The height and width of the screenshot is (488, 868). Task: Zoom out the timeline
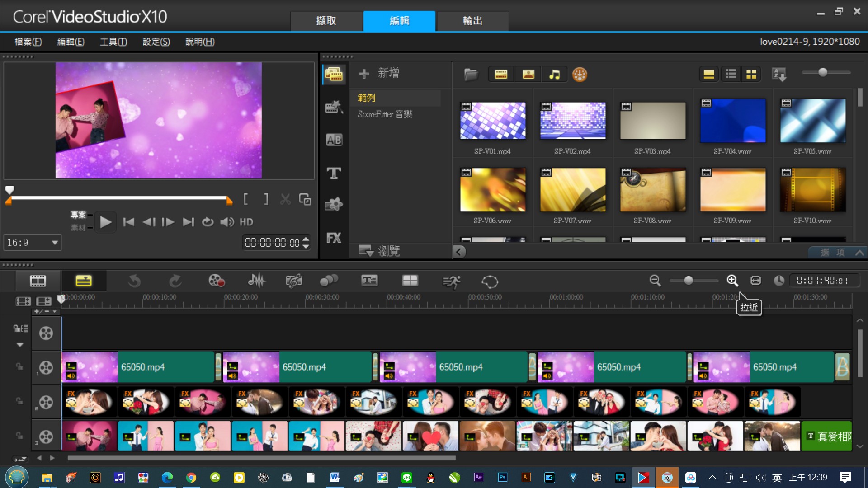click(x=655, y=281)
